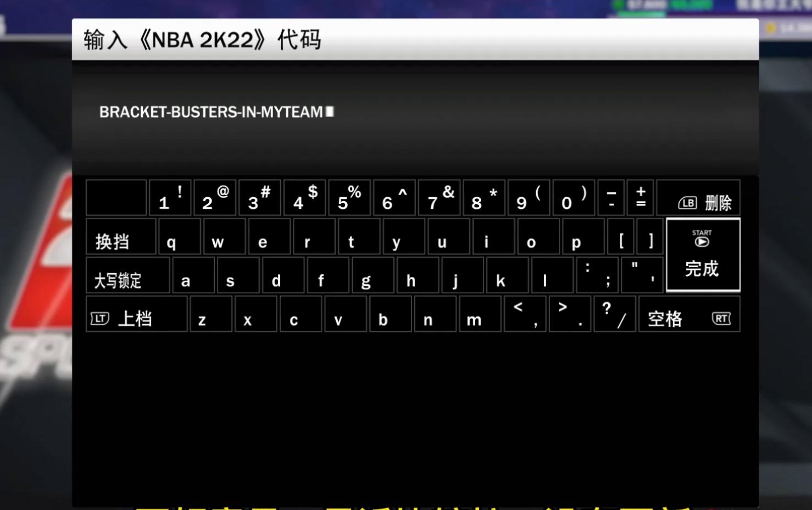Tap the 0 ) key

click(574, 198)
